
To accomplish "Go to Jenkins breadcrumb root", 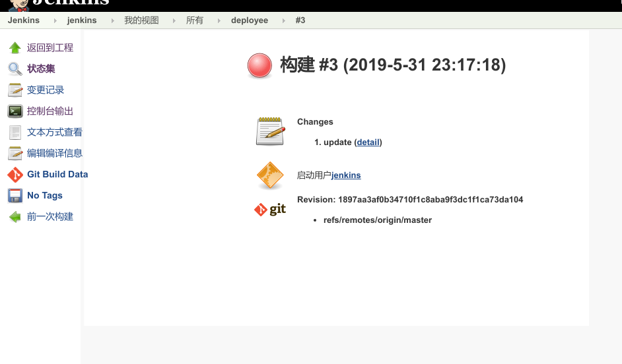I will point(24,20).
